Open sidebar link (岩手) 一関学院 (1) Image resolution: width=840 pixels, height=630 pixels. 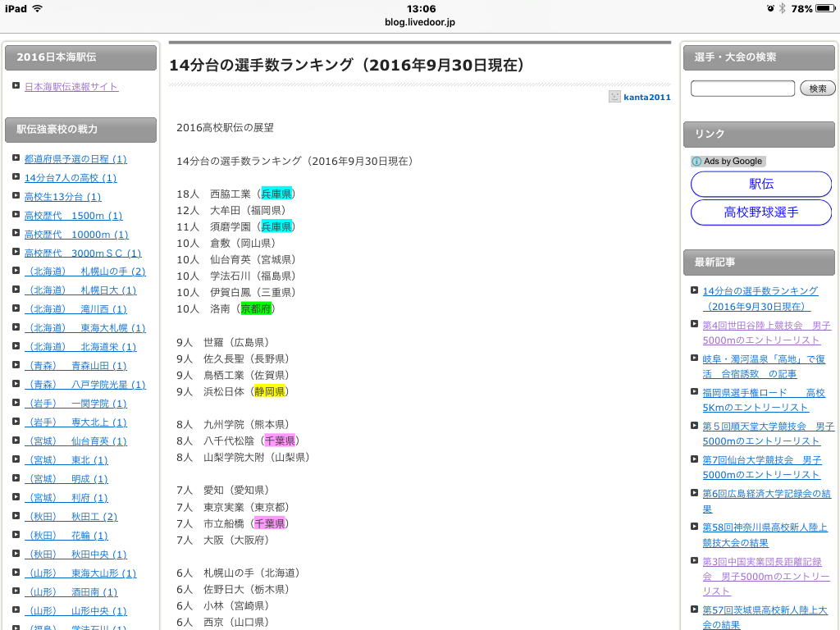pyautogui.click(x=75, y=403)
